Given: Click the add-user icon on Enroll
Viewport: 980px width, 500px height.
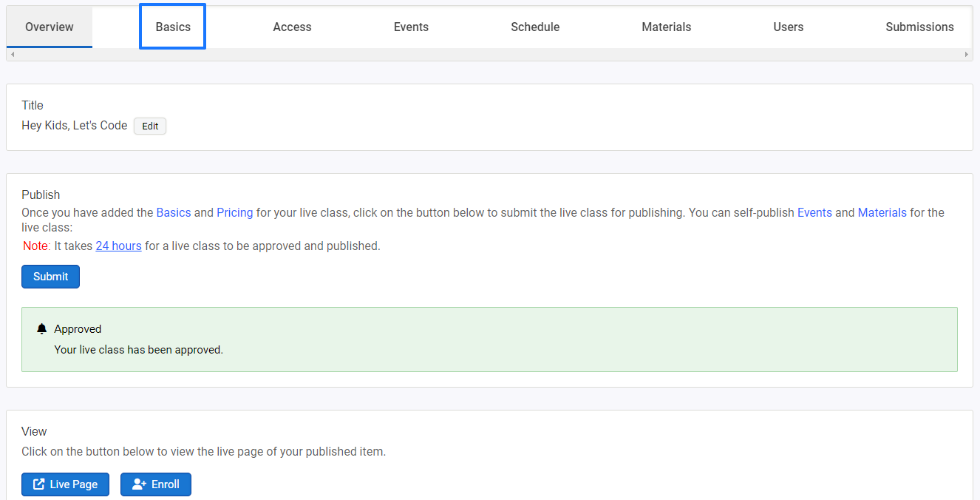Looking at the screenshot, I should pos(139,484).
